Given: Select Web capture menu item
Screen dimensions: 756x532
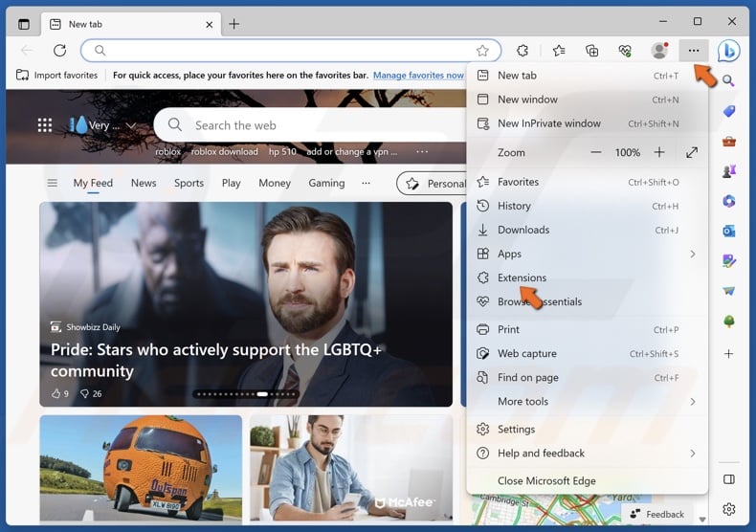Looking at the screenshot, I should [588, 354].
